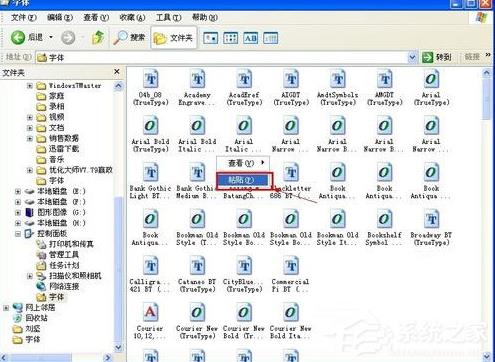Screen dimensions: 495x362
Task: Click folder tree scrollbar up arrow
Action: tap(118, 86)
